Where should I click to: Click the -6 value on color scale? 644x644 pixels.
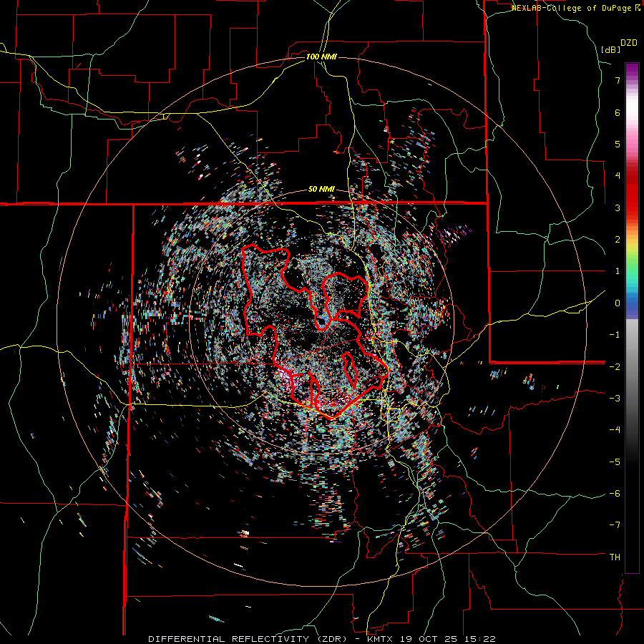[x=615, y=494]
